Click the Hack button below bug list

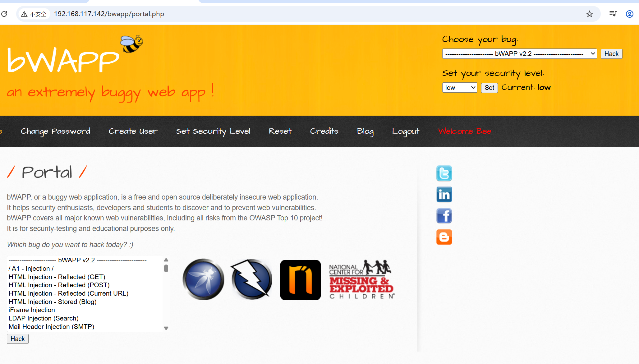tap(18, 339)
